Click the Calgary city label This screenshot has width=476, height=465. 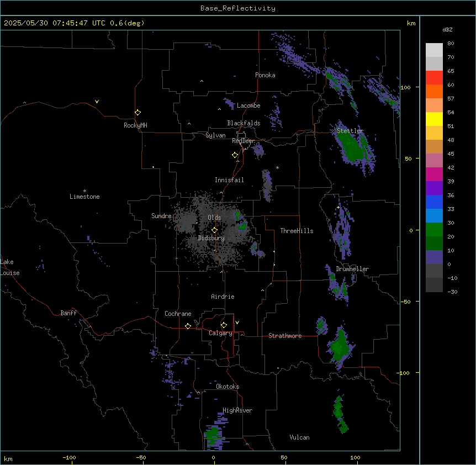(220, 333)
